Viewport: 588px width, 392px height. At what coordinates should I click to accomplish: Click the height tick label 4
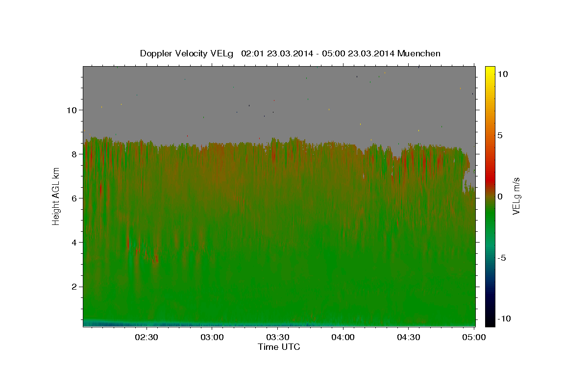74,242
